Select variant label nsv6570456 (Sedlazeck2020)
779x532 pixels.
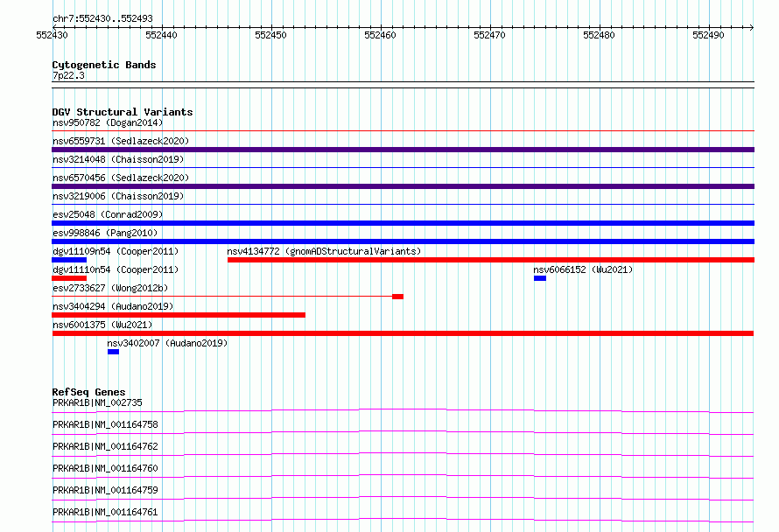[x=121, y=178]
